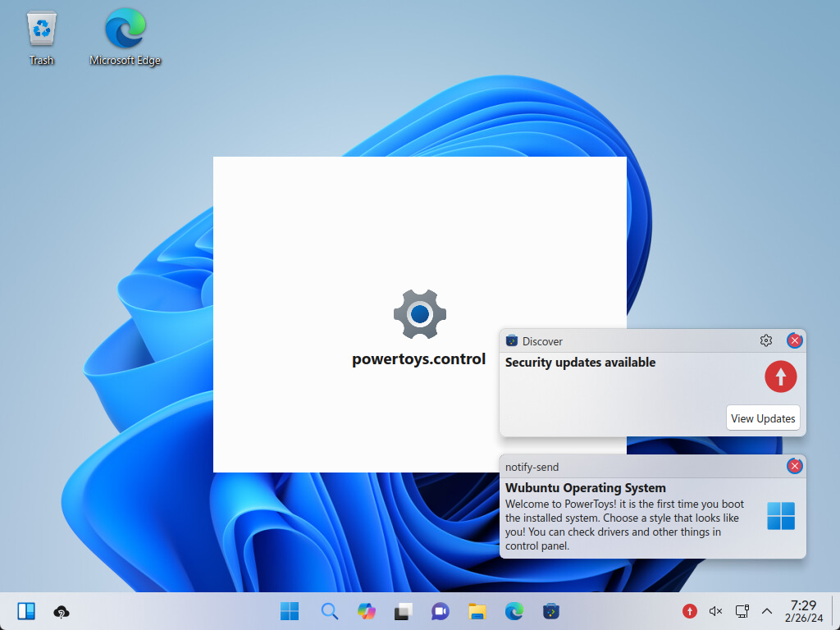Expand the hidden system tray icons chevron

[767, 611]
